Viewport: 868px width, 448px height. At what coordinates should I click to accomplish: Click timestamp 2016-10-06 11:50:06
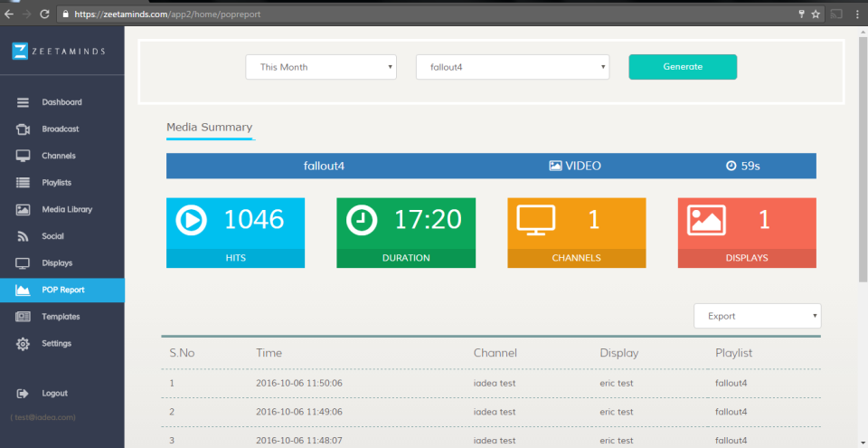pyautogui.click(x=299, y=383)
